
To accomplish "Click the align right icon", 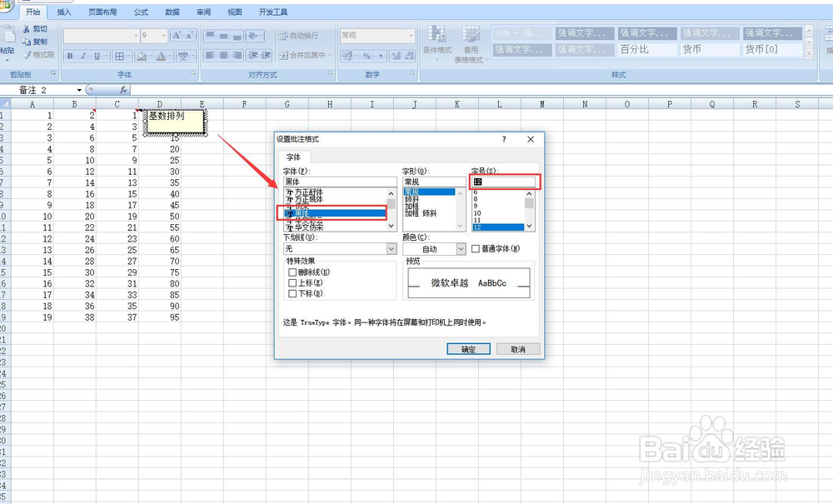I will pos(237,55).
